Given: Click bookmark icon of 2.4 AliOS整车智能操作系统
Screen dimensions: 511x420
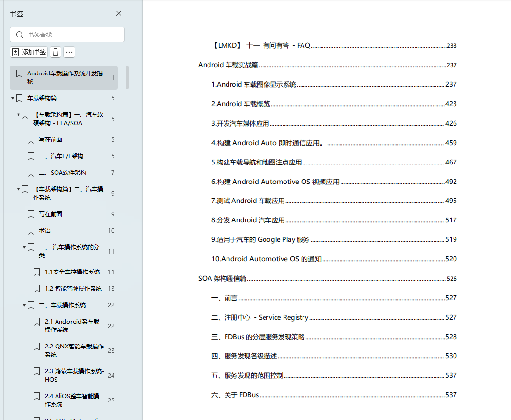Looking at the screenshot, I should coord(37,396).
